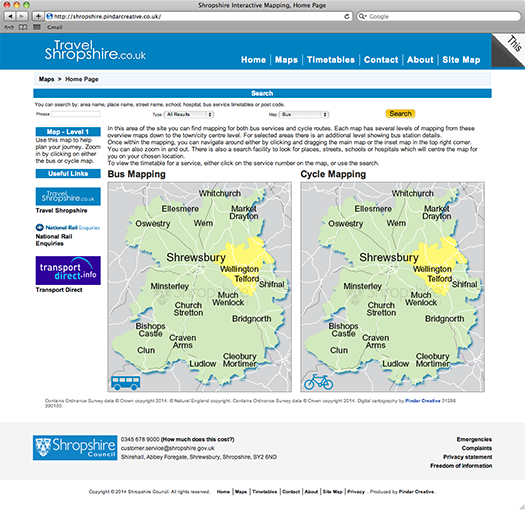Click the Google search field

click(x=439, y=16)
